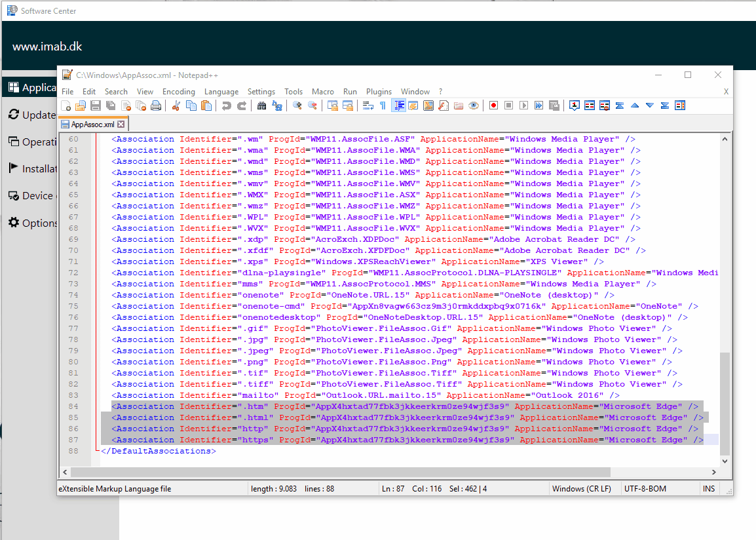Click the Save Recorded Macro icon

[554, 106]
